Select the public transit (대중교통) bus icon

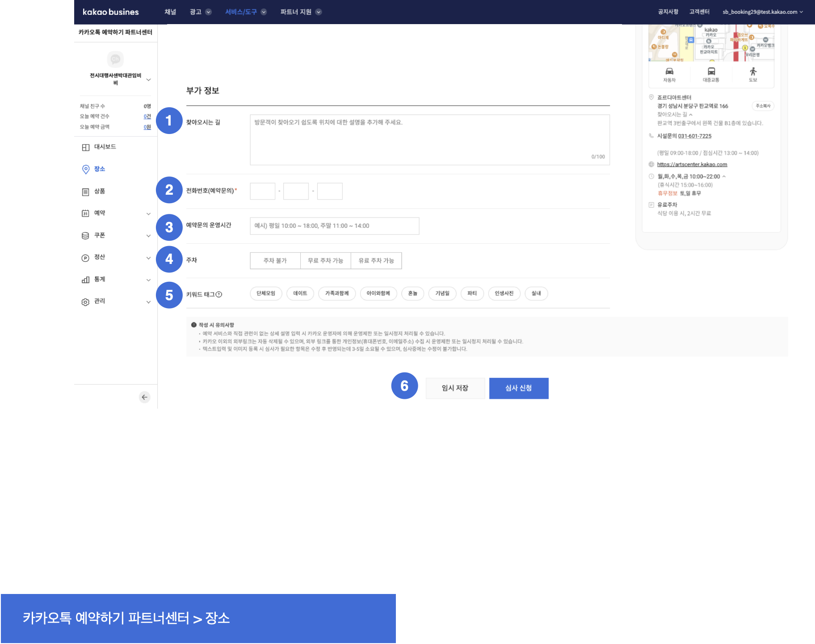[711, 71]
